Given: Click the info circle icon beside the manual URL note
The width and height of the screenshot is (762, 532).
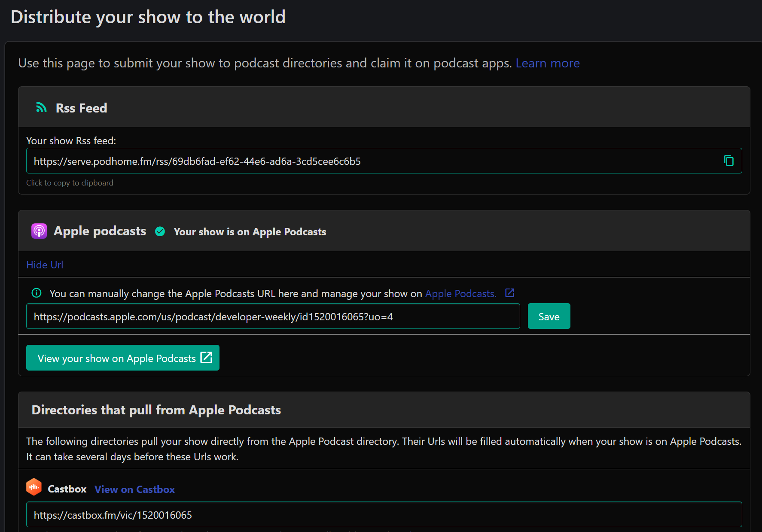Looking at the screenshot, I should (x=37, y=293).
